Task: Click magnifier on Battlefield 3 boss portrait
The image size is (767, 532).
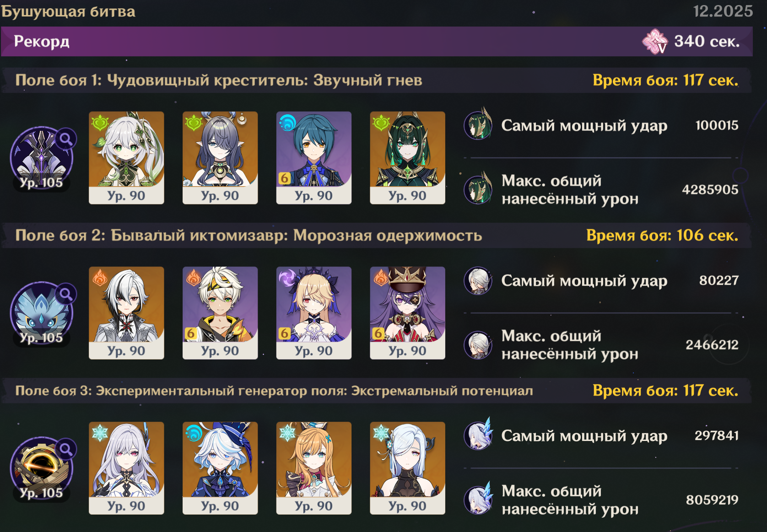Action: 66,449
